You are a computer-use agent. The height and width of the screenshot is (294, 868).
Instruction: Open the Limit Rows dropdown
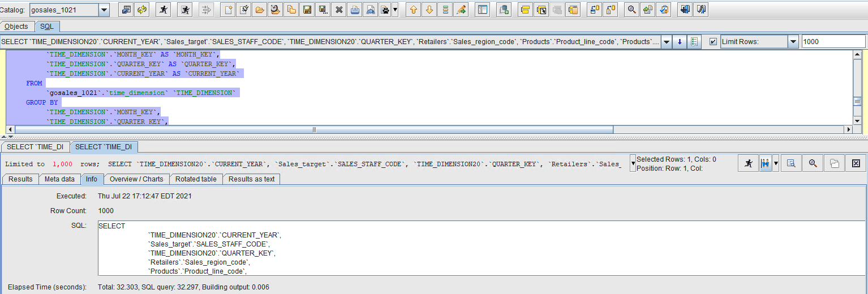click(x=793, y=42)
